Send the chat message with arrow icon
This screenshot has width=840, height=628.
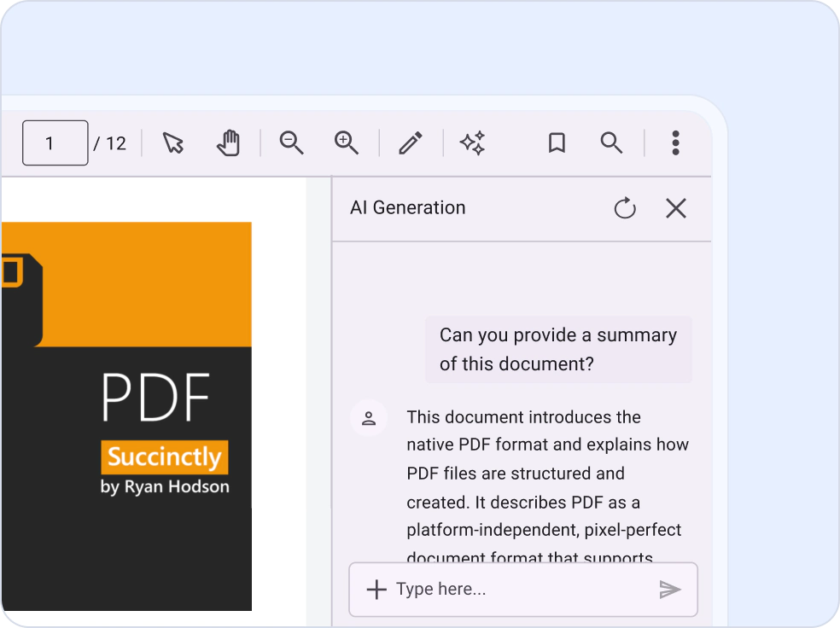pos(669,590)
